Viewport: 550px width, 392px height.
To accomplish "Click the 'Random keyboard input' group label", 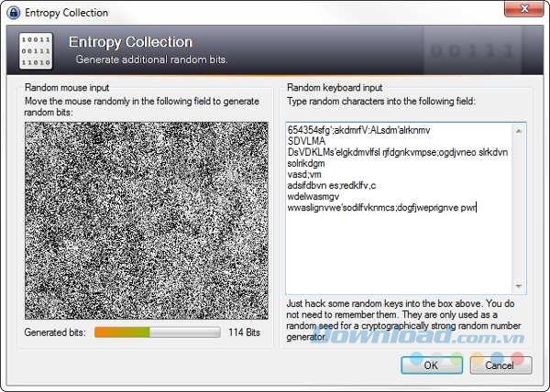I will click(x=335, y=88).
